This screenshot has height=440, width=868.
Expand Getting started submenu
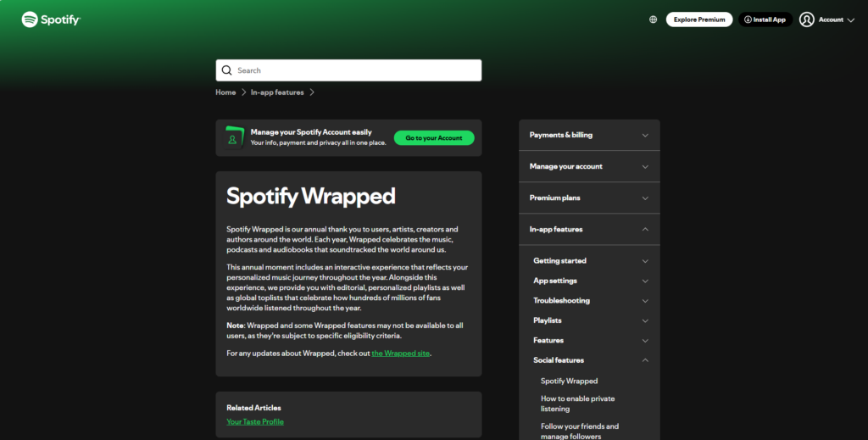590,260
